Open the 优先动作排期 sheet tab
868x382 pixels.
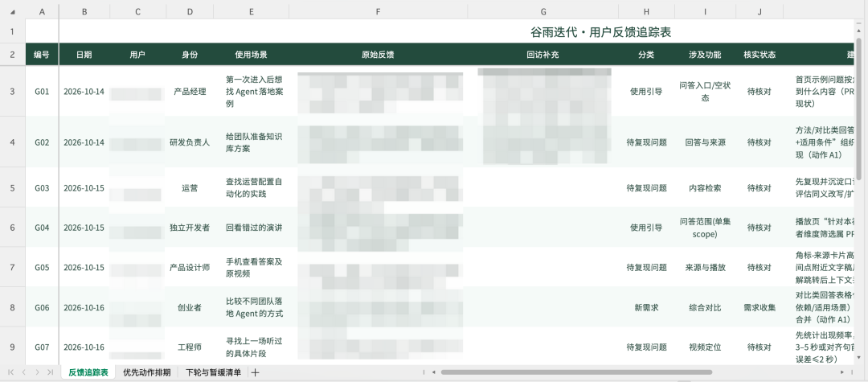click(x=147, y=372)
